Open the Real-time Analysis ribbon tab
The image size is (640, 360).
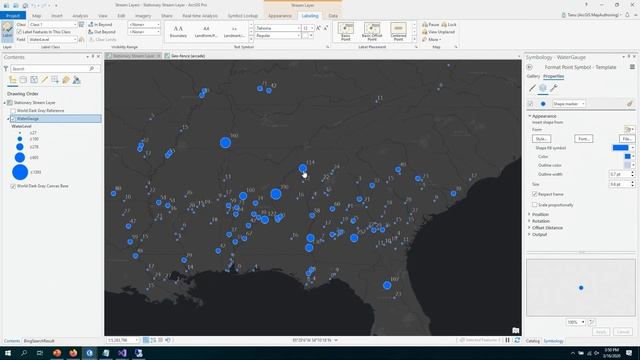point(200,16)
